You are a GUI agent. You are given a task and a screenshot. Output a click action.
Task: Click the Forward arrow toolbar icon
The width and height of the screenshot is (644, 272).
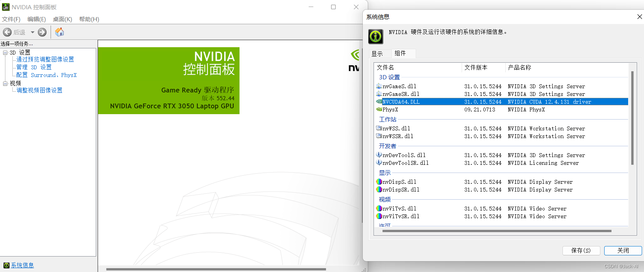tap(42, 32)
